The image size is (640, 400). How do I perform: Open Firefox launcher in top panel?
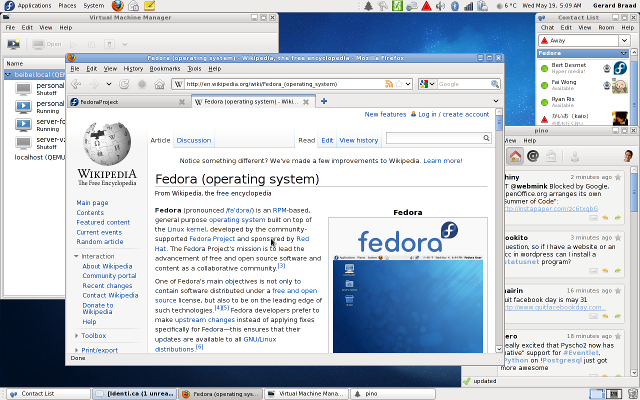click(x=117, y=6)
